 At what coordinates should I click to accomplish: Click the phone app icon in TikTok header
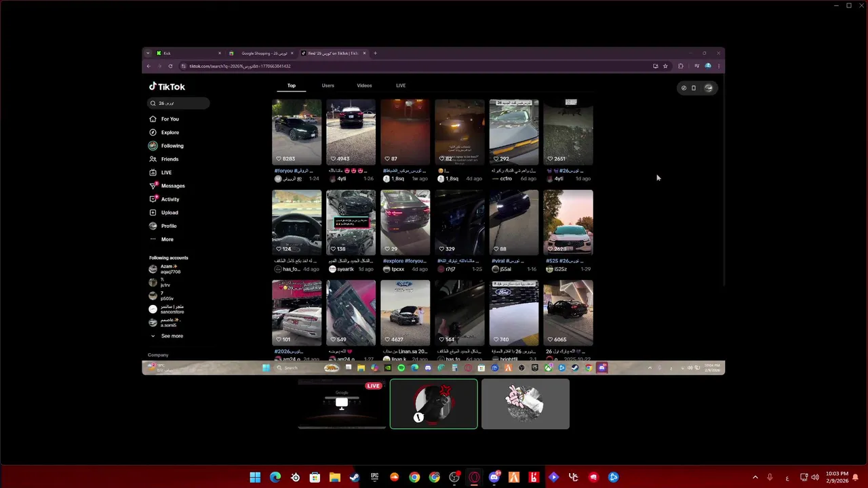click(694, 87)
